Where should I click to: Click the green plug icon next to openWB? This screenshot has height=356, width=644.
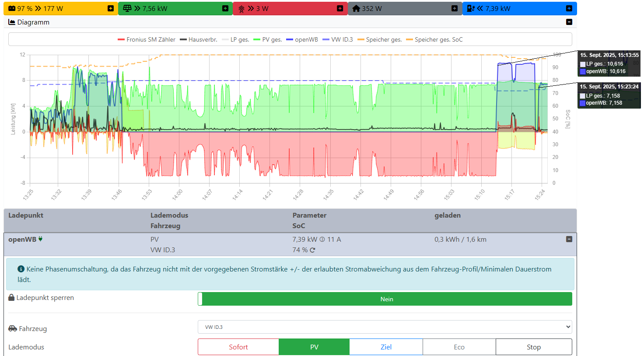pyautogui.click(x=40, y=239)
